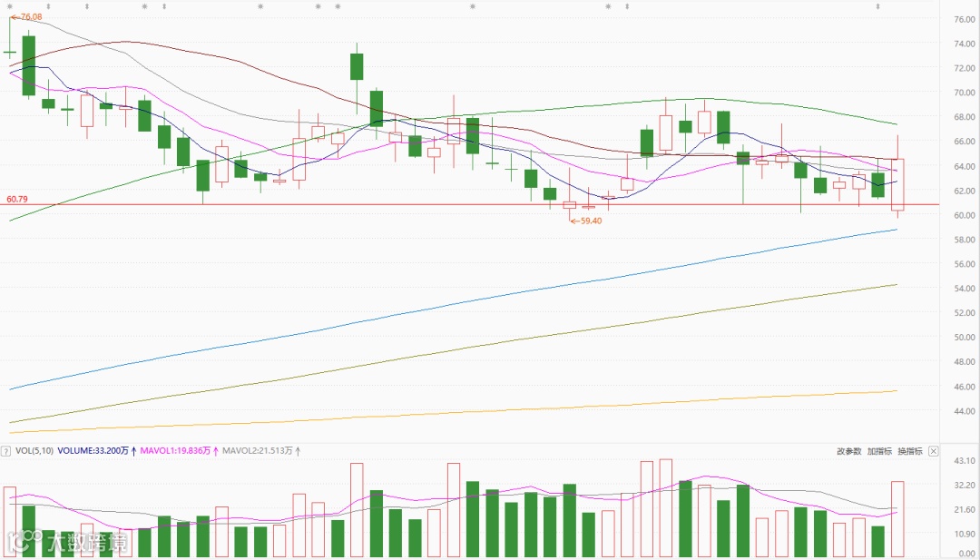The image size is (980, 560).
Task: Click the asterisk event marker above the 76.08 candle
Action: point(10,6)
